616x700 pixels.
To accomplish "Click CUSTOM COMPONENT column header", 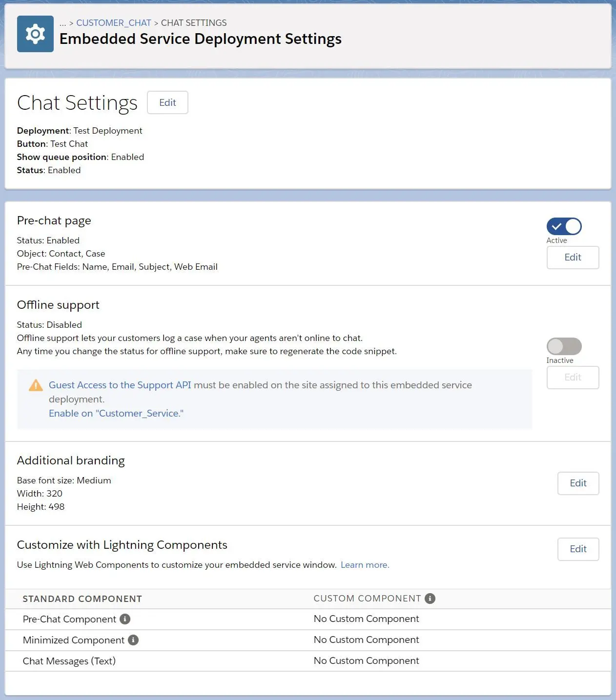I will coord(367,599).
